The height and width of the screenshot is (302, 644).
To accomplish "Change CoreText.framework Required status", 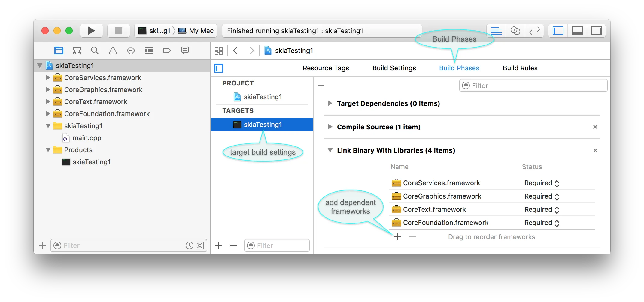I will [x=542, y=210].
